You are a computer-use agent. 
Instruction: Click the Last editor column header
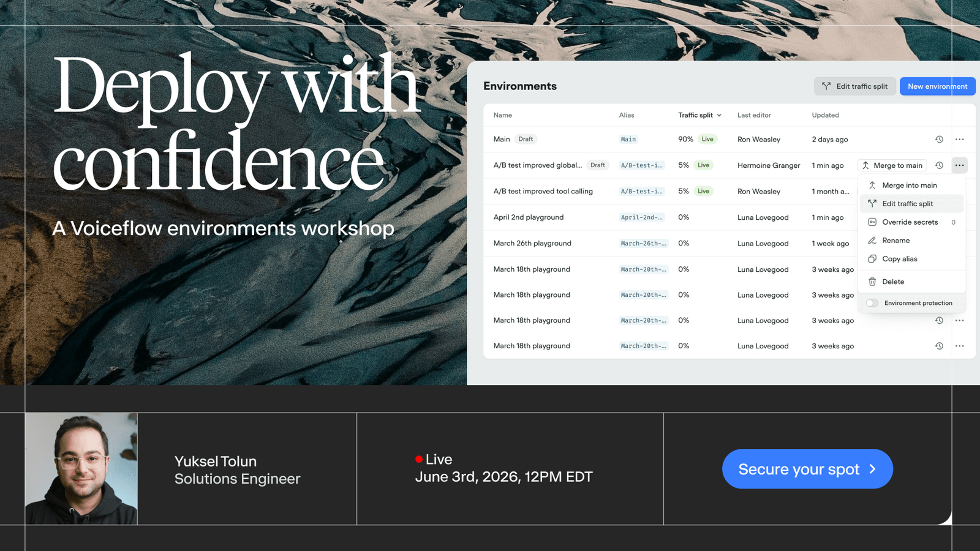point(754,115)
